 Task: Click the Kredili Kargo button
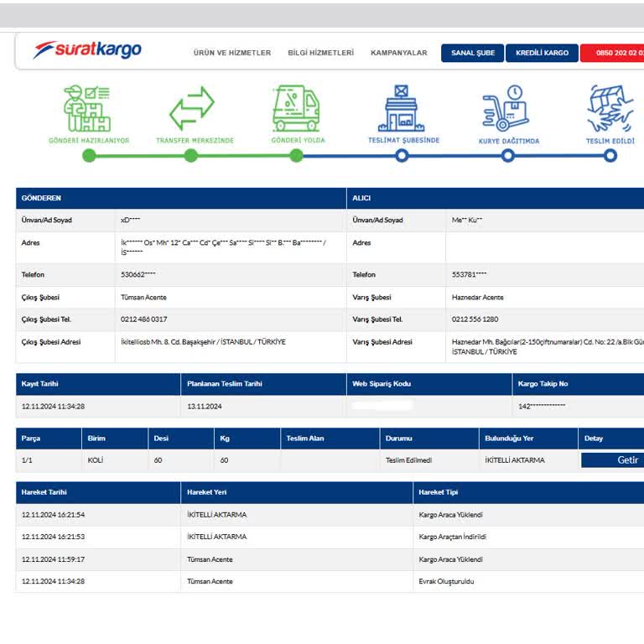click(x=542, y=53)
